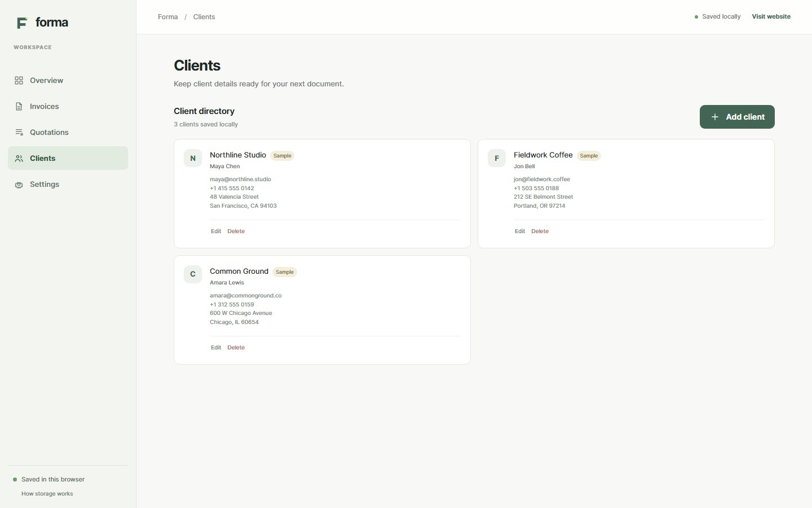Screen dimensions: 812x508
Task: Click the Fieldwork Coffee F avatar
Action: tap(497, 158)
